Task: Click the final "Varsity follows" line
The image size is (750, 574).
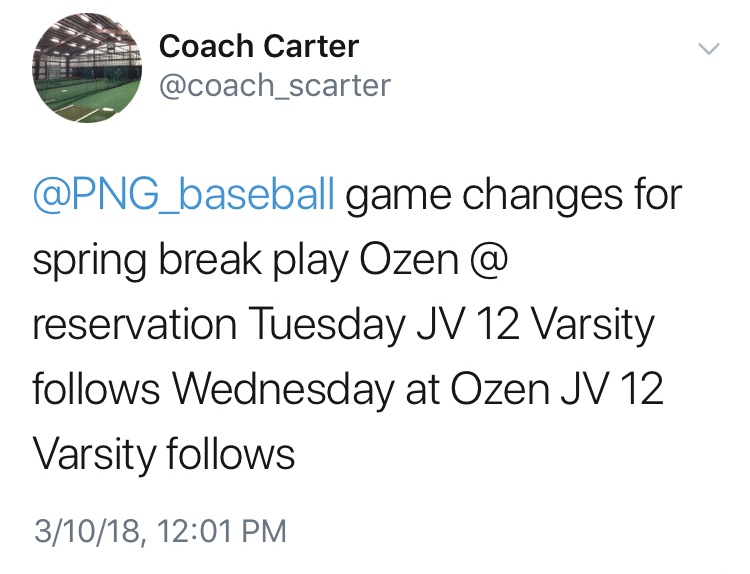Action: click(164, 456)
